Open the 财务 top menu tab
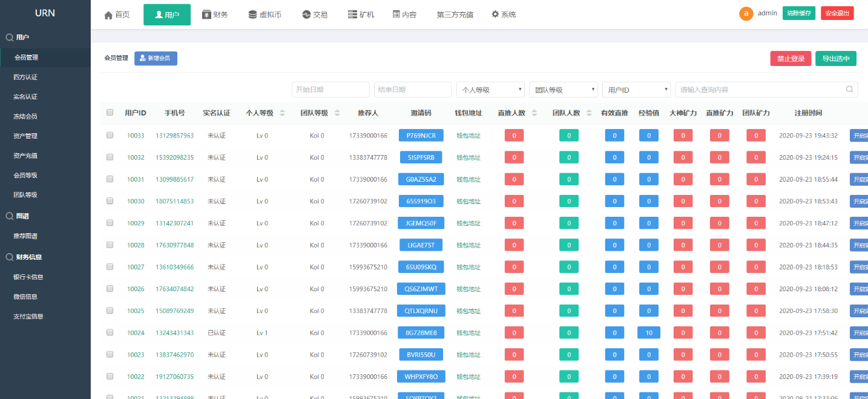The image size is (868, 399). pos(215,15)
